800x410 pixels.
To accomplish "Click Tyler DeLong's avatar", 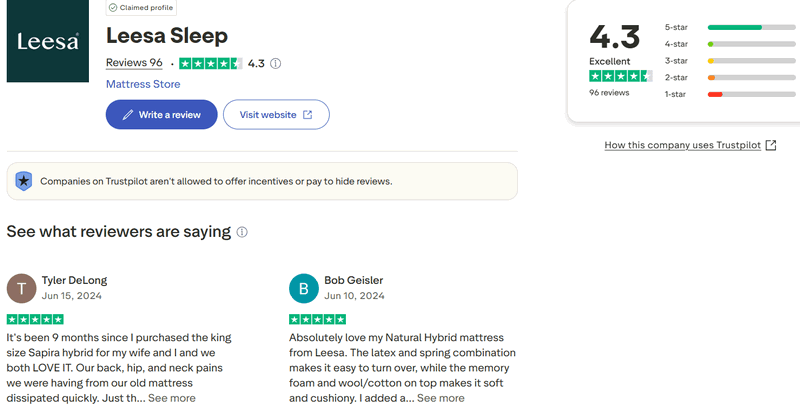I will (x=21, y=288).
